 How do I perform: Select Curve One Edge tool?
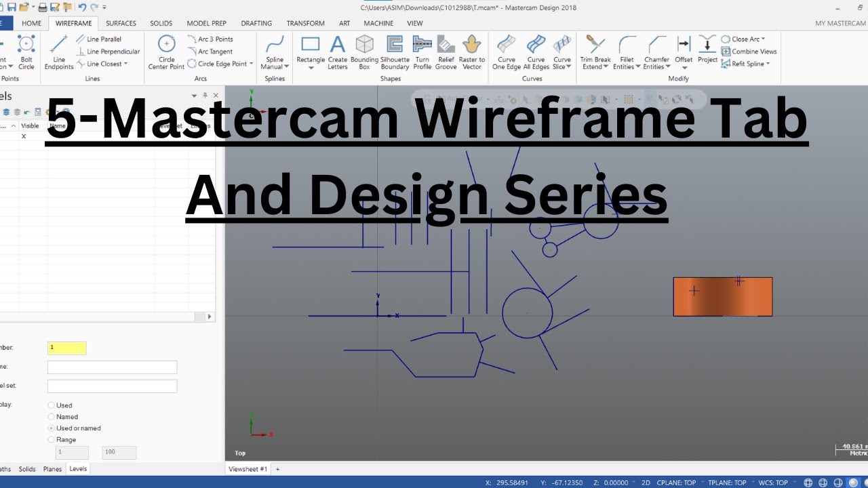(506, 53)
